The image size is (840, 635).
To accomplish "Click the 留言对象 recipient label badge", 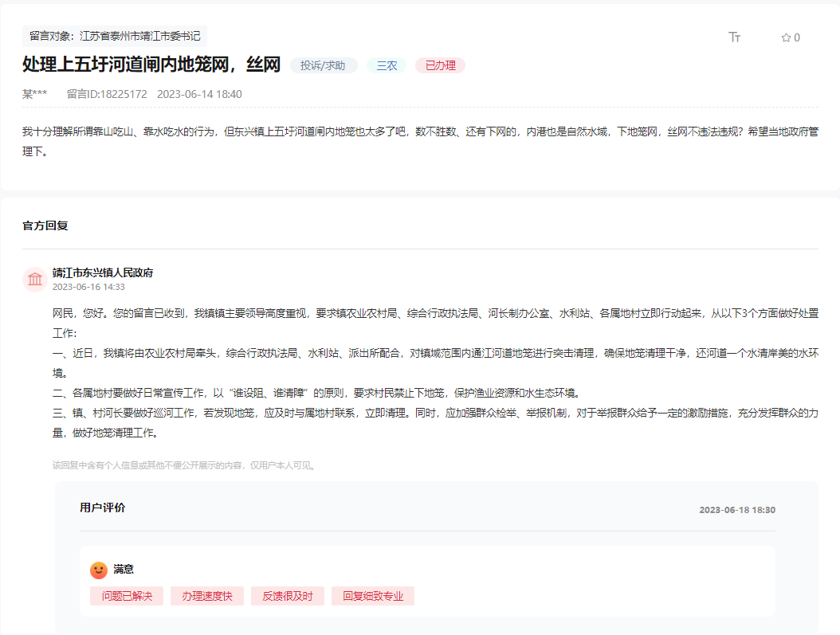I will click(x=48, y=35).
